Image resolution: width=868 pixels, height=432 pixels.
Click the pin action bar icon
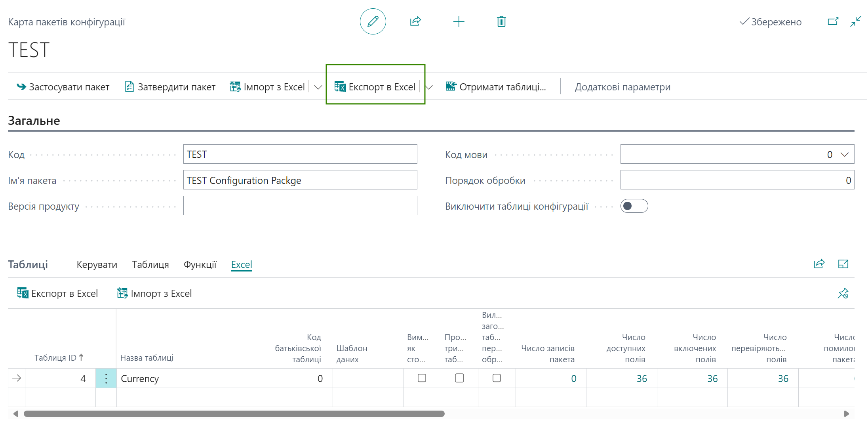pos(843,293)
